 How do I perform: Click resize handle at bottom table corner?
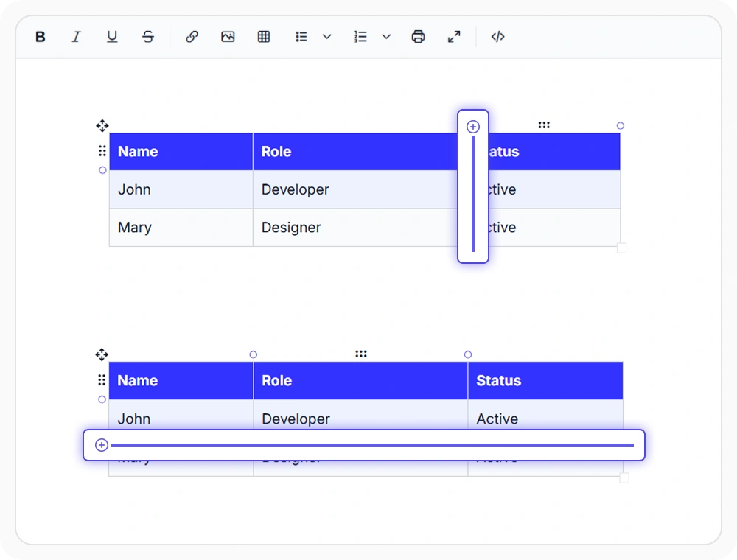coord(624,477)
